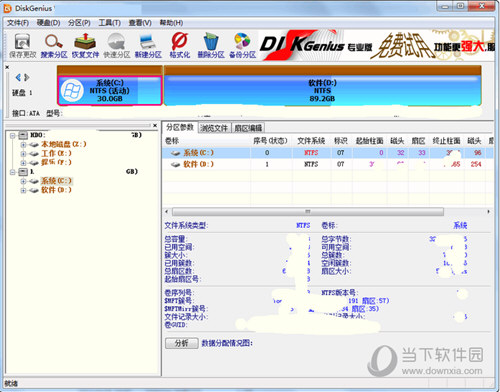Open the 文件(F) menu
The width and height of the screenshot is (500, 392).
(x=18, y=23)
